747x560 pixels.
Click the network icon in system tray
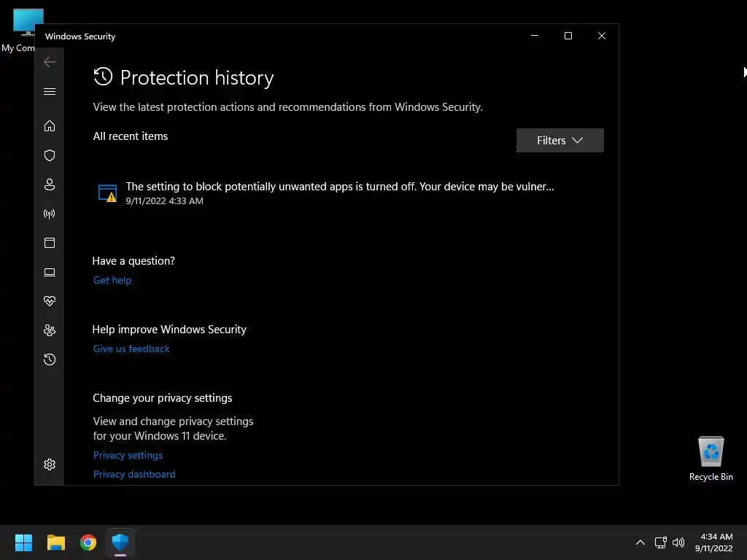[x=660, y=542]
